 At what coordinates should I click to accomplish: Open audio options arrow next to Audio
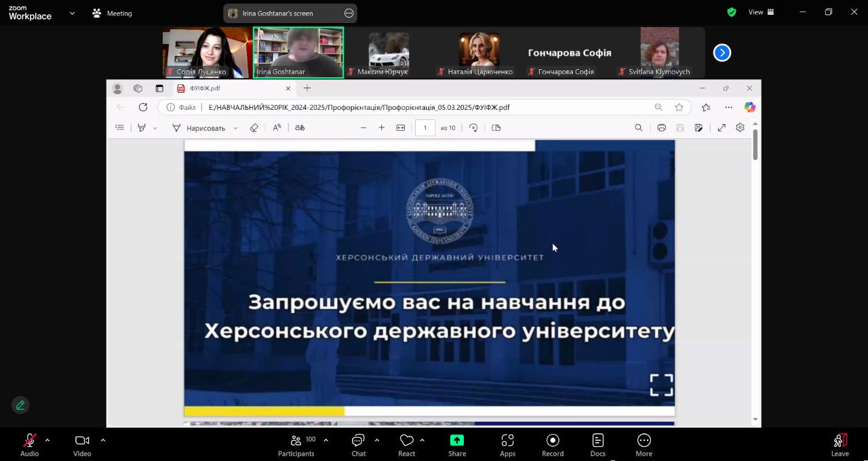click(x=47, y=440)
